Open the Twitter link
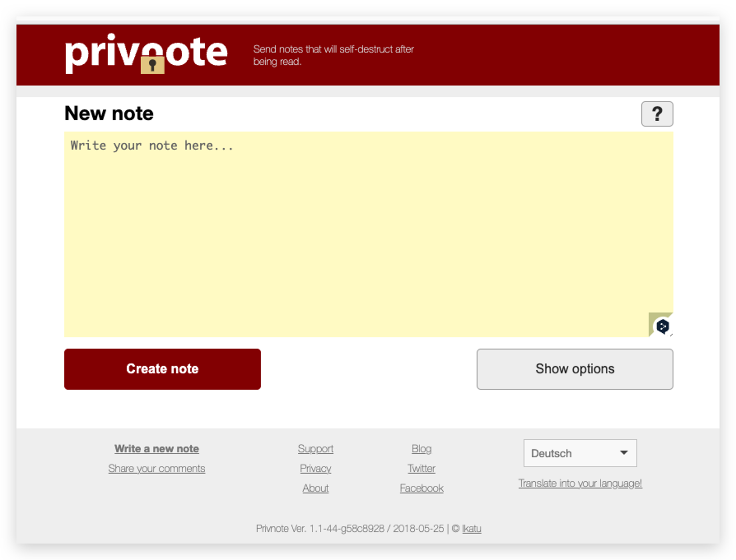The image size is (736, 560). click(421, 468)
